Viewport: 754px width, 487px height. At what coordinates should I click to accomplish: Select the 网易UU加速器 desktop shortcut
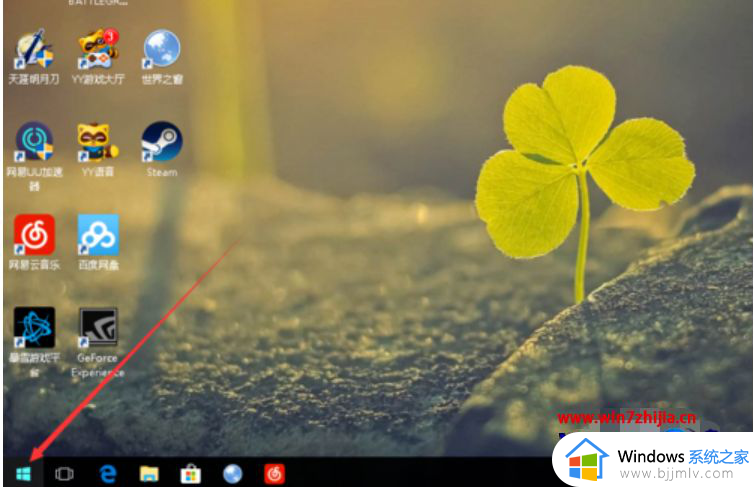point(34,156)
